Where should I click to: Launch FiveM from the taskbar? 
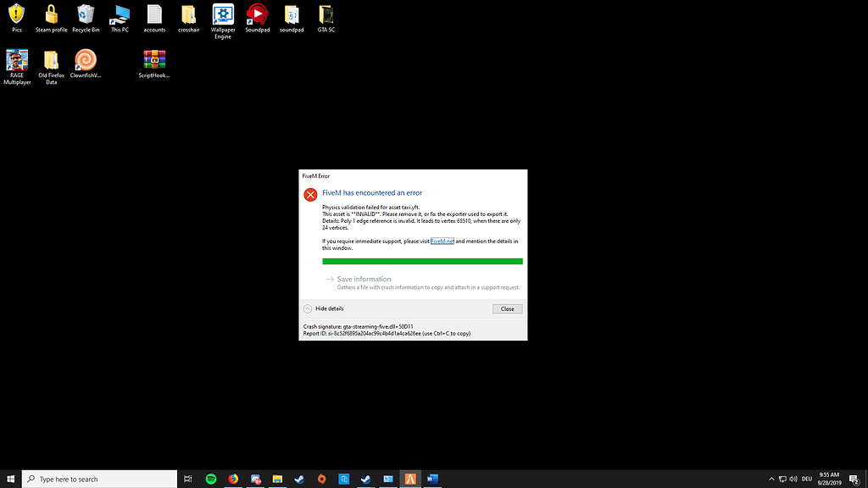pyautogui.click(x=410, y=479)
